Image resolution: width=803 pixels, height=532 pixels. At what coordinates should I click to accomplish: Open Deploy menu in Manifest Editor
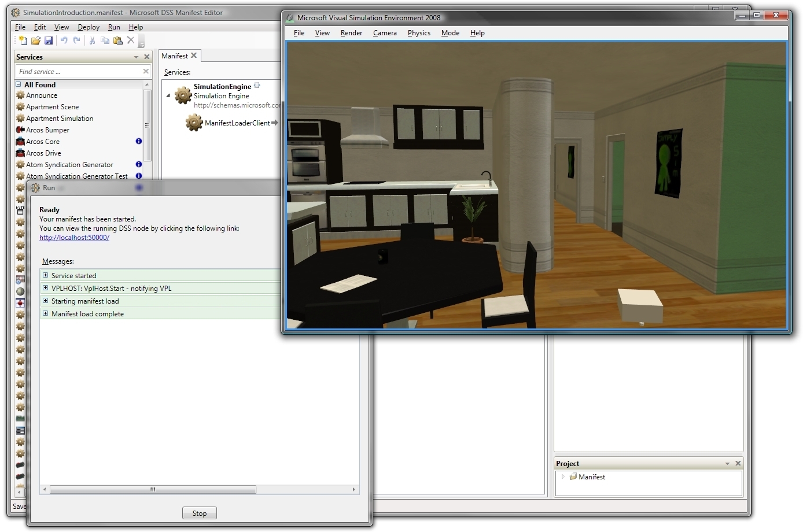[x=89, y=27]
